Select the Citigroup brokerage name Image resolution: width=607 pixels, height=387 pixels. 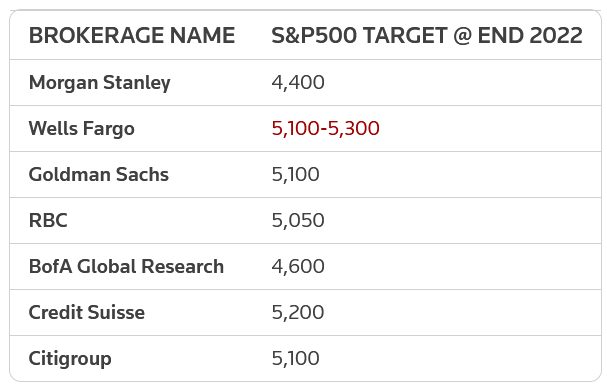(x=70, y=359)
